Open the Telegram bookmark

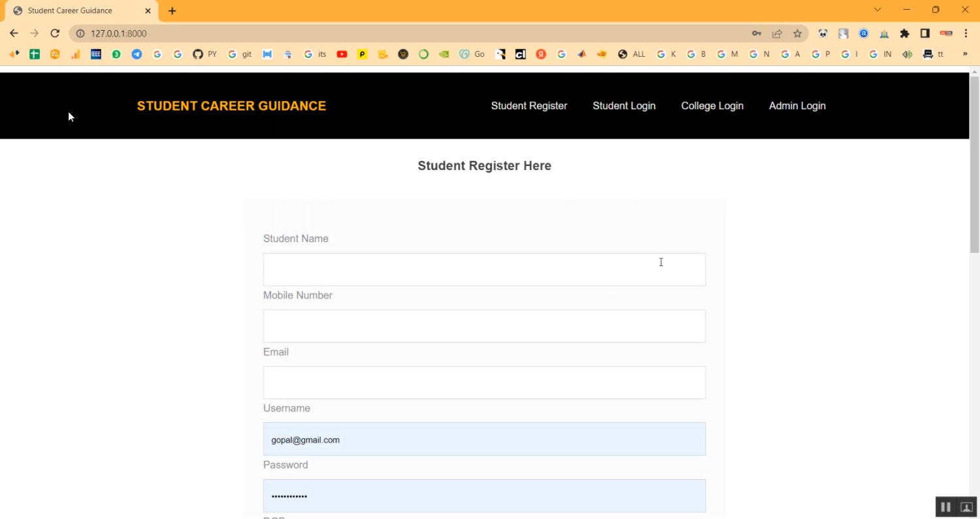pos(137,54)
